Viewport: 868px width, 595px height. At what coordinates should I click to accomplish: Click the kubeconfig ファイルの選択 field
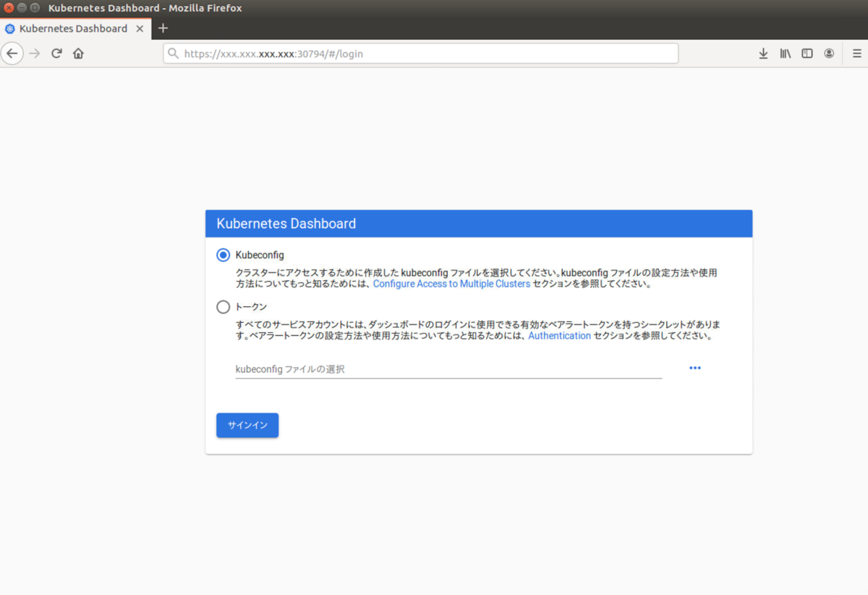point(448,369)
